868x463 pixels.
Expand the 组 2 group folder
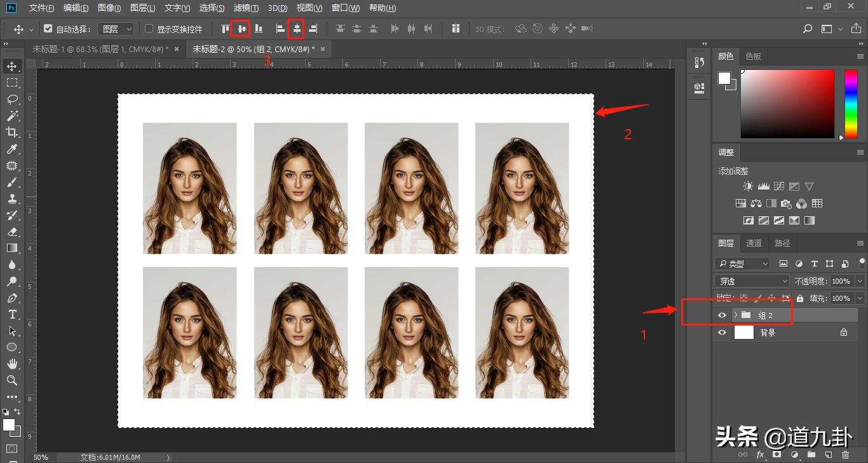[x=735, y=315]
